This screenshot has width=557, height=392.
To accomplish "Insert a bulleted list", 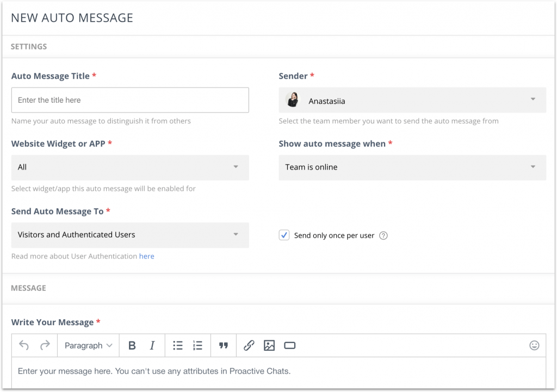I will click(x=178, y=345).
